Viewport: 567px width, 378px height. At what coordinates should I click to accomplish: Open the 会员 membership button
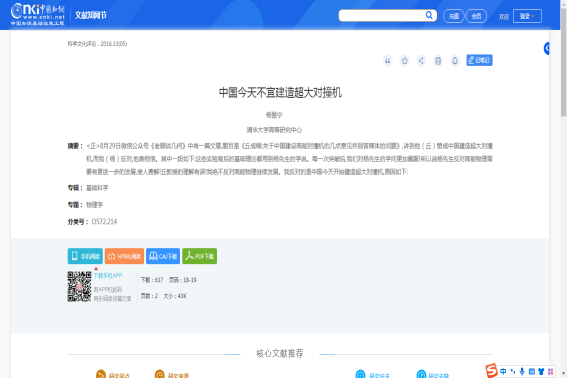point(477,16)
